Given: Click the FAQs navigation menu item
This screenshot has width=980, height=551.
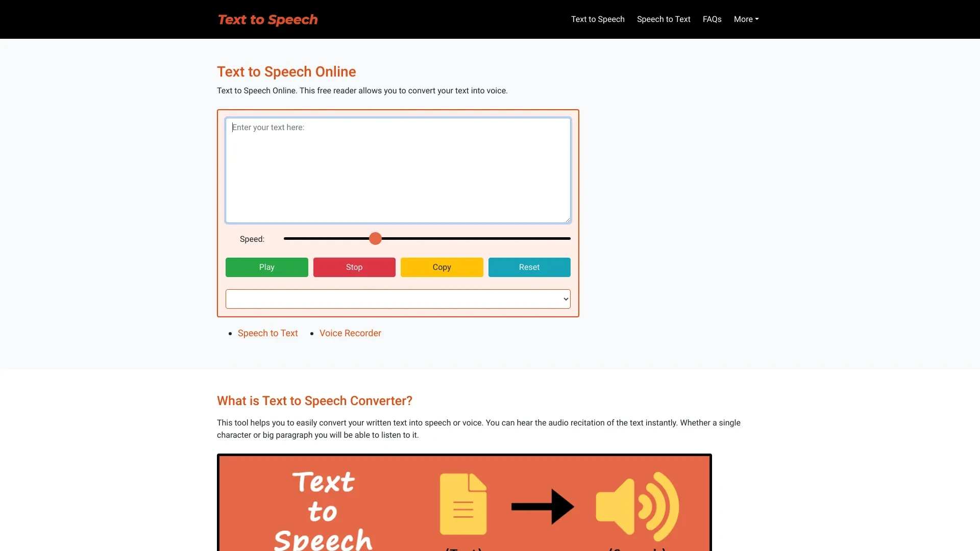Looking at the screenshot, I should [712, 19].
